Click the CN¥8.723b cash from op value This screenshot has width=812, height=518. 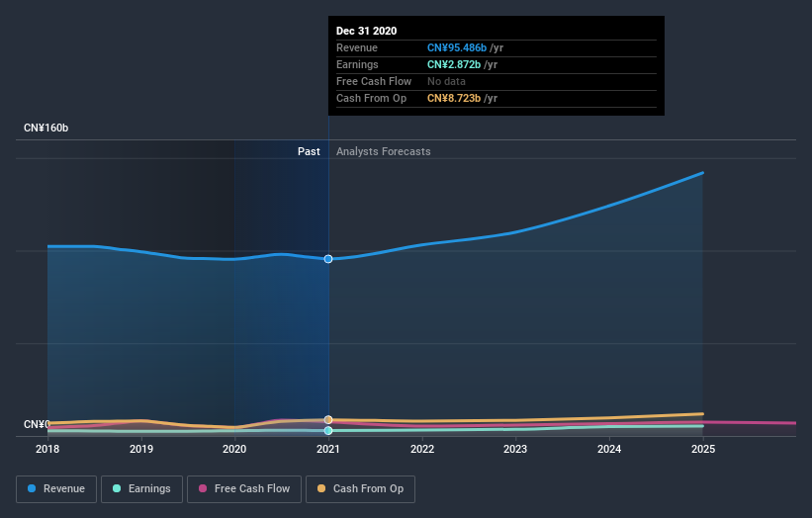tap(454, 98)
